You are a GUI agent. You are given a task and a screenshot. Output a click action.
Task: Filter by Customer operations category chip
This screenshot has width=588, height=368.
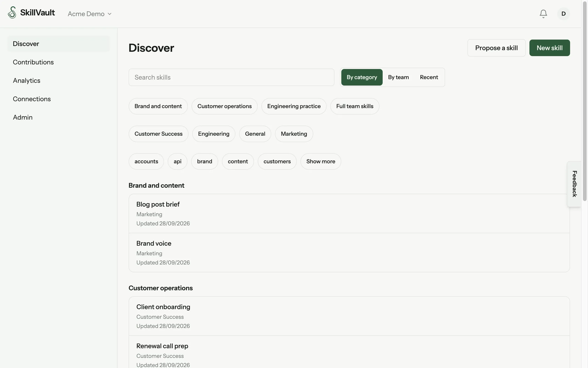(224, 106)
